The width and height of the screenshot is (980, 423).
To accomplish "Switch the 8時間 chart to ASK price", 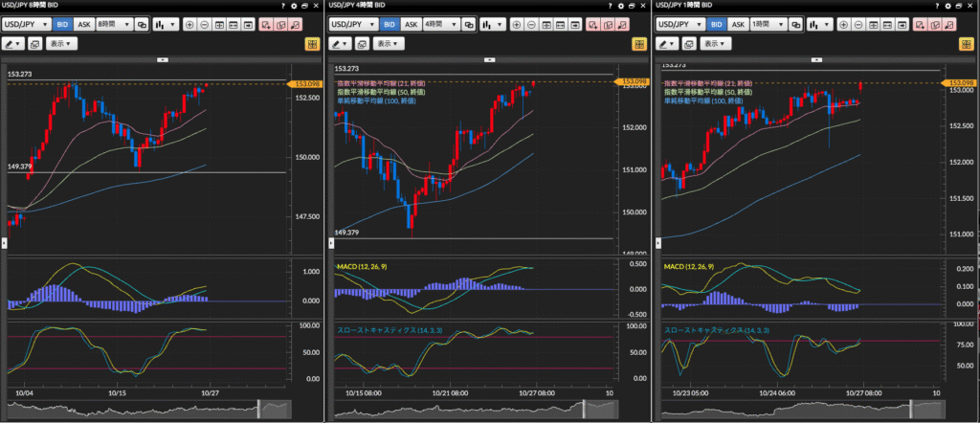I will pos(82,24).
